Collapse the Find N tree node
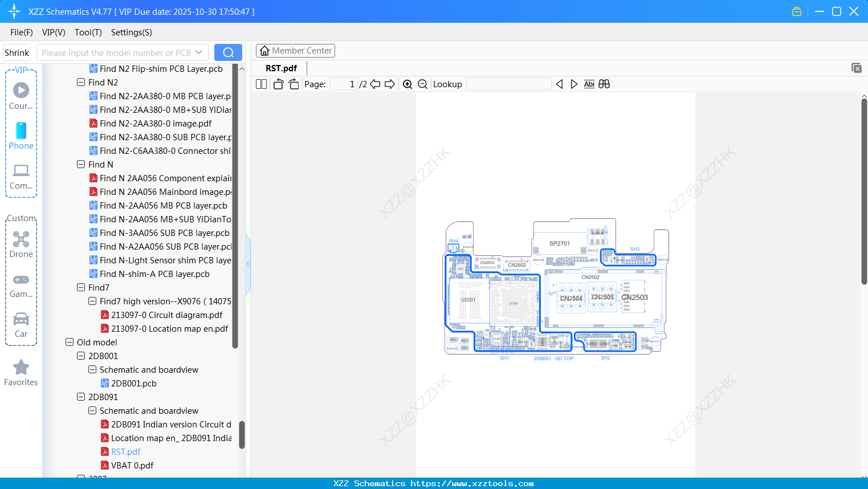Image resolution: width=868 pixels, height=489 pixels. click(x=81, y=164)
